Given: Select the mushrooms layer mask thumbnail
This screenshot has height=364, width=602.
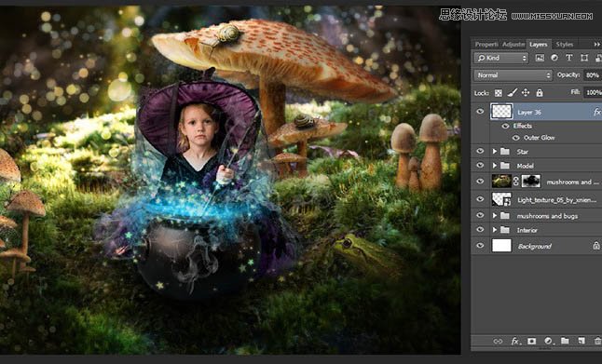Looking at the screenshot, I should tap(531, 182).
